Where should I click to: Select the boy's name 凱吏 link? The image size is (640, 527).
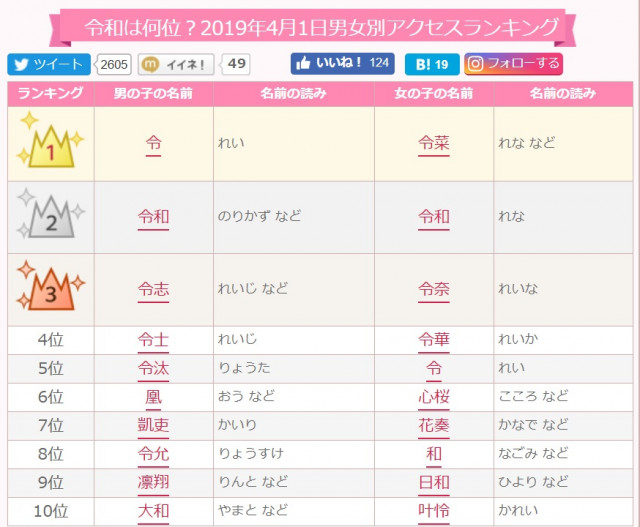click(153, 425)
